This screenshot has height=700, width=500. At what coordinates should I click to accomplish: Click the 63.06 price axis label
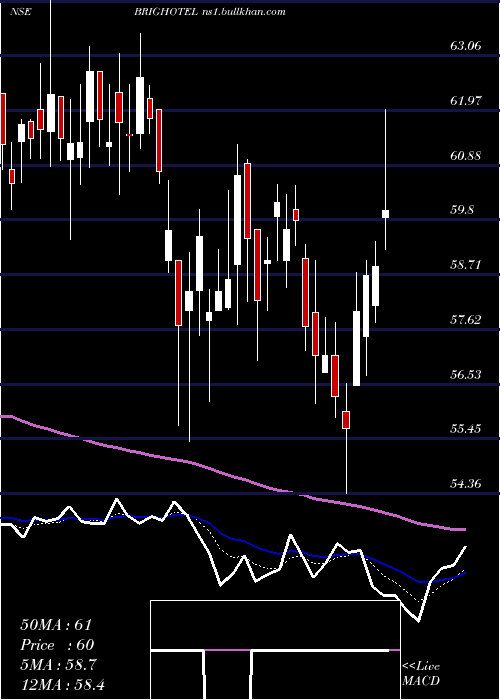465,46
